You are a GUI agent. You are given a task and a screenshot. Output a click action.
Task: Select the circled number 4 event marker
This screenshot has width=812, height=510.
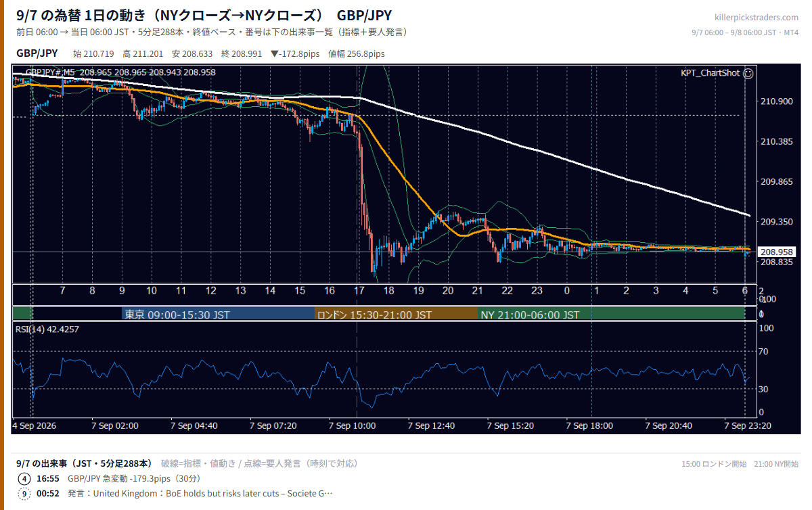coord(24,478)
